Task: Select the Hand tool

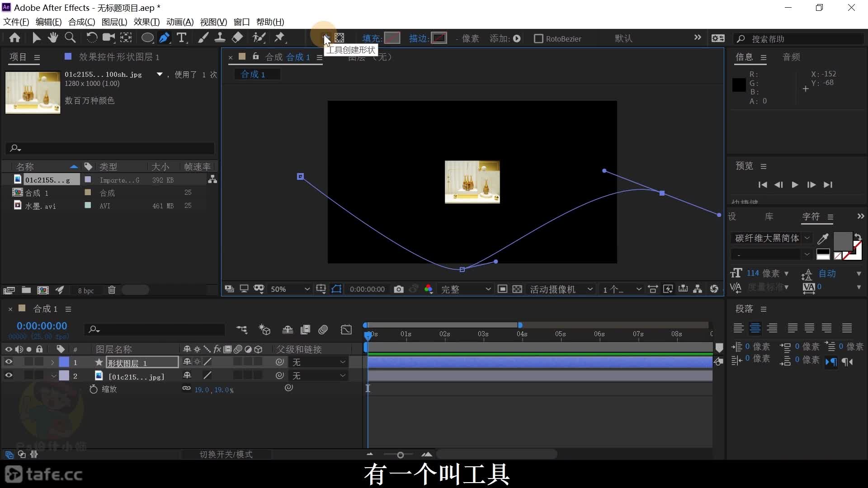Action: (x=53, y=38)
